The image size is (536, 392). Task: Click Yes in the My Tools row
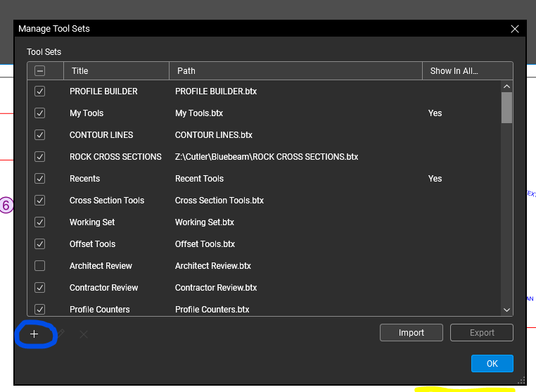pyautogui.click(x=435, y=113)
